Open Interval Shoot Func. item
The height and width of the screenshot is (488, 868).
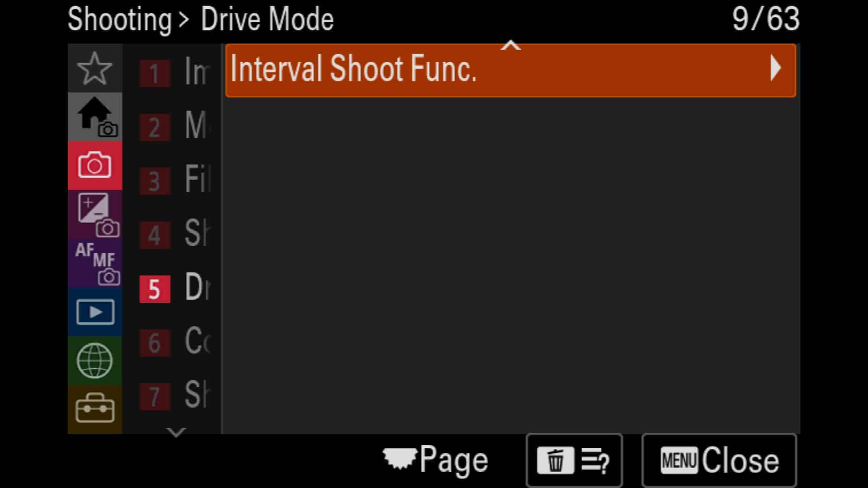point(511,70)
